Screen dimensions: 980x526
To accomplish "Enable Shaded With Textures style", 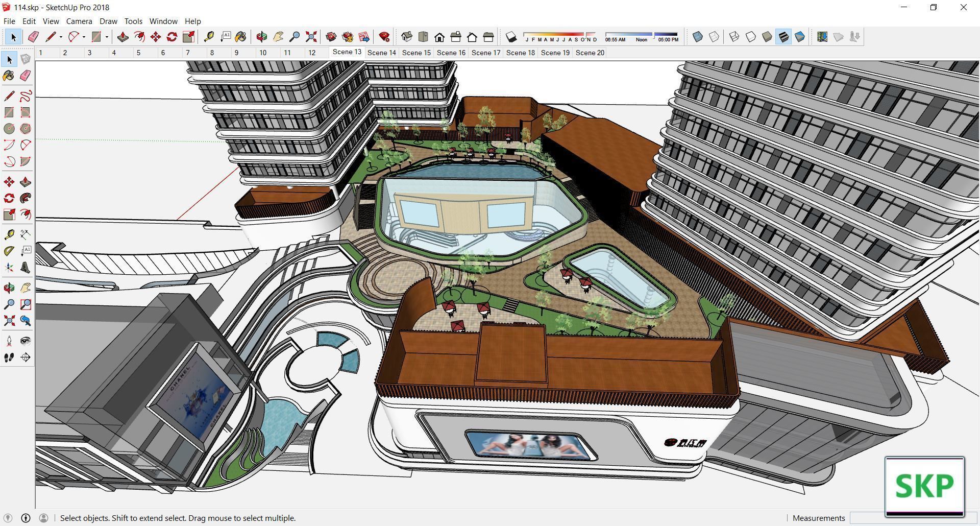I will [783, 37].
